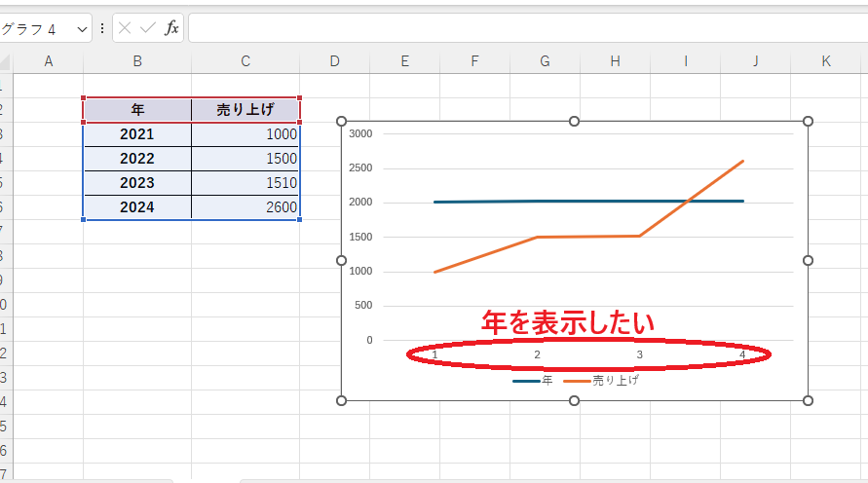Click the 年 legend entry
Image resolution: width=868 pixels, height=483 pixels.
[x=533, y=381]
